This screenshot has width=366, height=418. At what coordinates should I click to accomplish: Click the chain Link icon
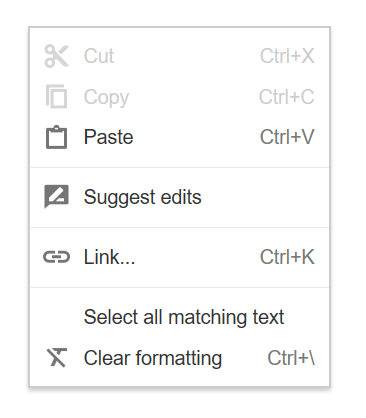[56, 257]
